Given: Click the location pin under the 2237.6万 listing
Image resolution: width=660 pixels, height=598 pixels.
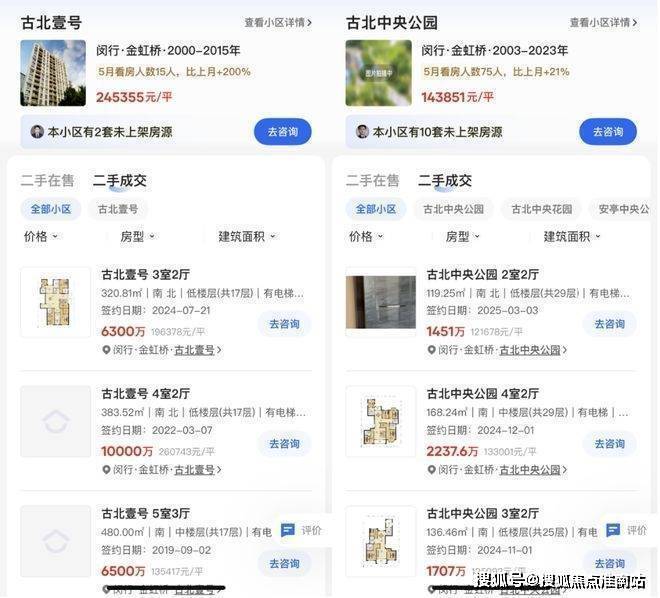Looking at the screenshot, I should click(431, 470).
